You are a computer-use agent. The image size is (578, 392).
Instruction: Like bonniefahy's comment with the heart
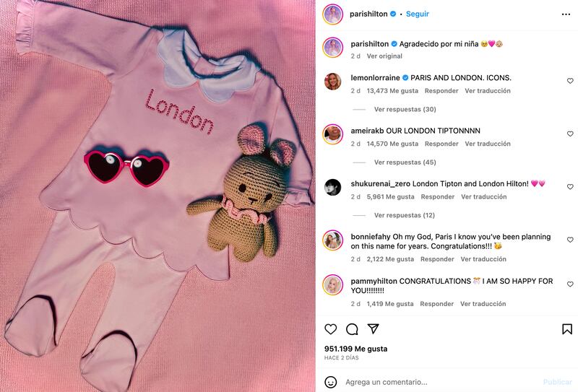pyautogui.click(x=570, y=240)
